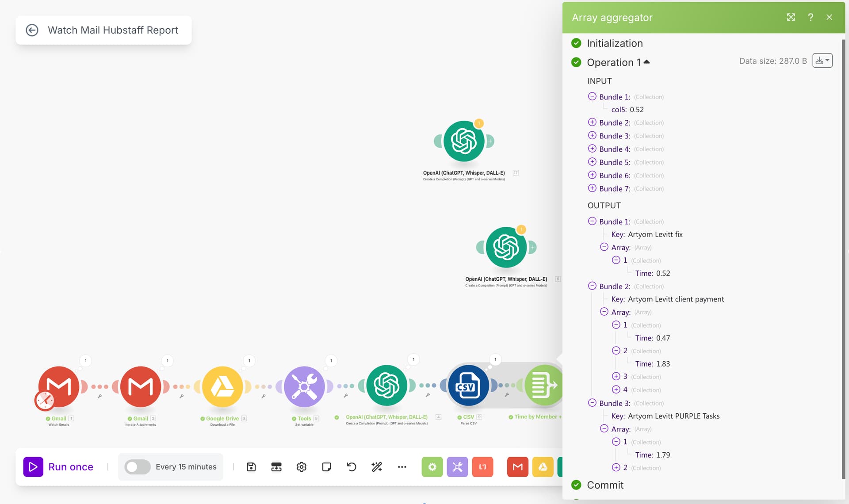
Task: Expand INPUT Bundle 2
Action: click(x=592, y=122)
